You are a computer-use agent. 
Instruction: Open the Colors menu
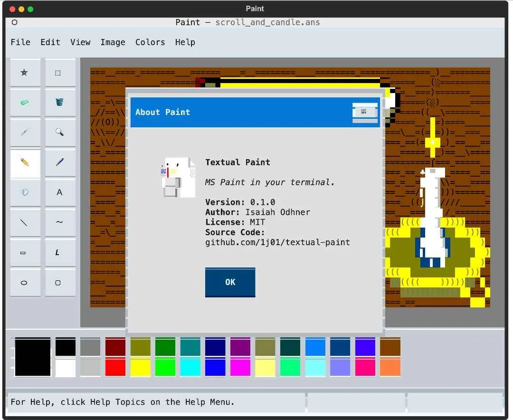click(x=150, y=42)
